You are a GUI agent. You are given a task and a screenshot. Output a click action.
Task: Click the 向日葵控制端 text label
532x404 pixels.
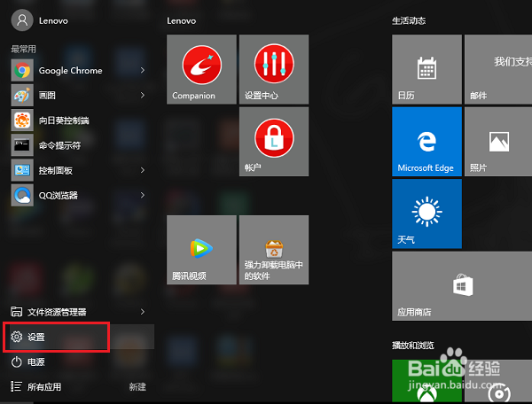tap(64, 120)
